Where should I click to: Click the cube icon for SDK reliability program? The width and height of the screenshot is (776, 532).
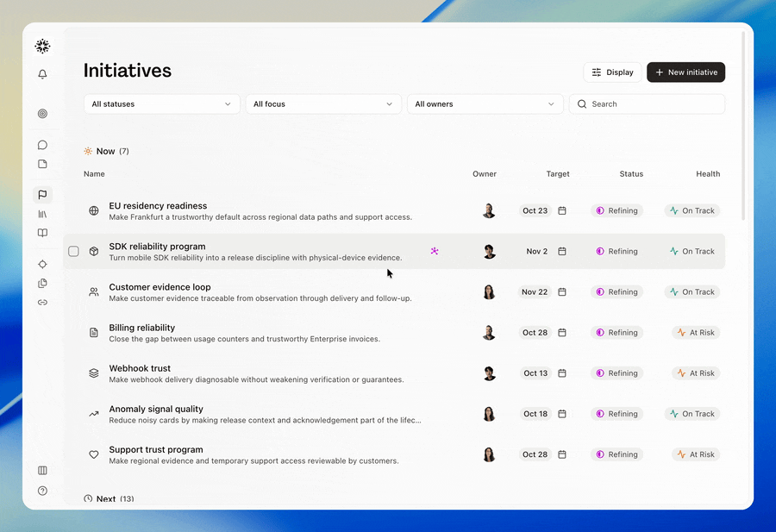pos(93,252)
